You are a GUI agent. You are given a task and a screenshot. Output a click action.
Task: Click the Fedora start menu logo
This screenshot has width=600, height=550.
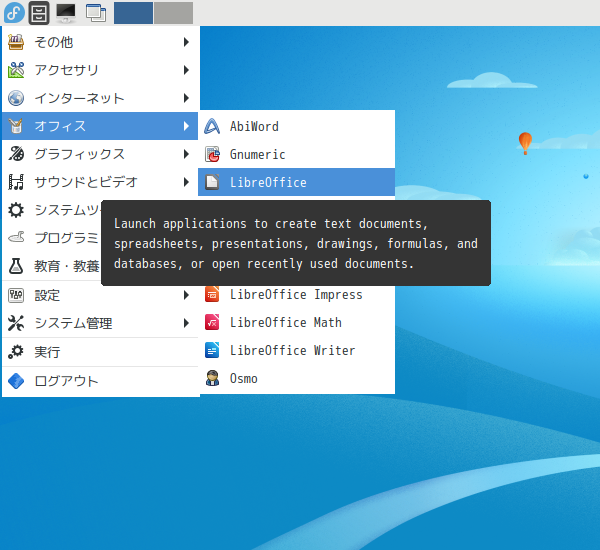tap(14, 13)
